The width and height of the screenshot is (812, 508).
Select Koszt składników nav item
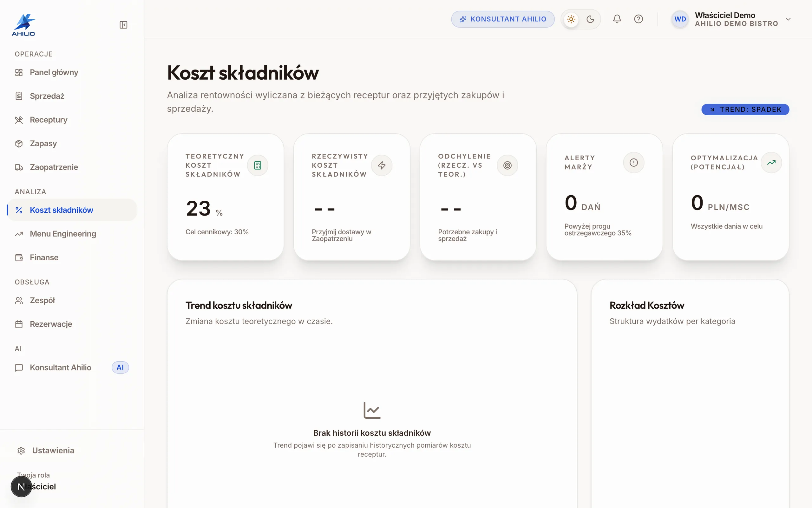pos(72,210)
